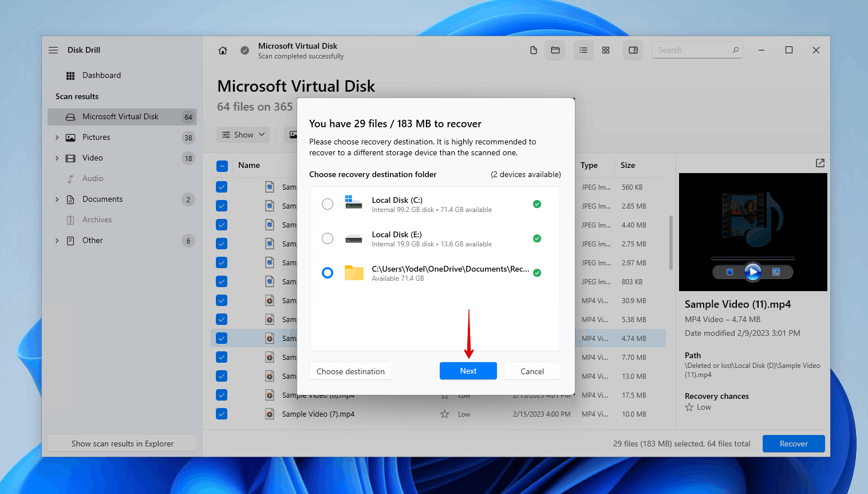This screenshot has height=494, width=868.
Task: Expand the Pictures tree node
Action: (57, 138)
